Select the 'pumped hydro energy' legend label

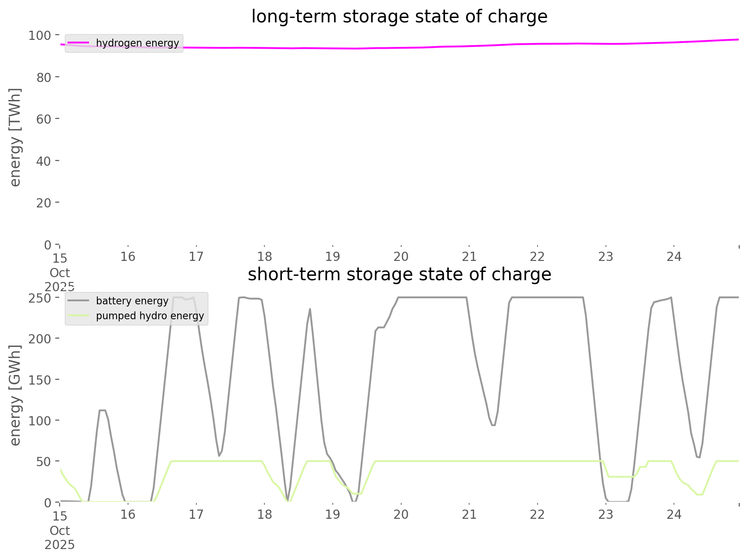150,316
